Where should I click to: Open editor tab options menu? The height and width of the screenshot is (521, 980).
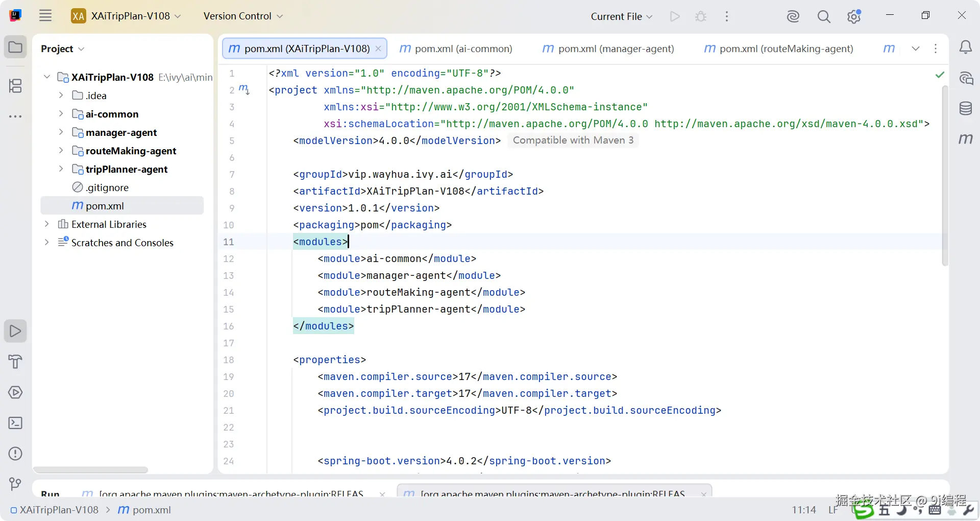(936, 49)
